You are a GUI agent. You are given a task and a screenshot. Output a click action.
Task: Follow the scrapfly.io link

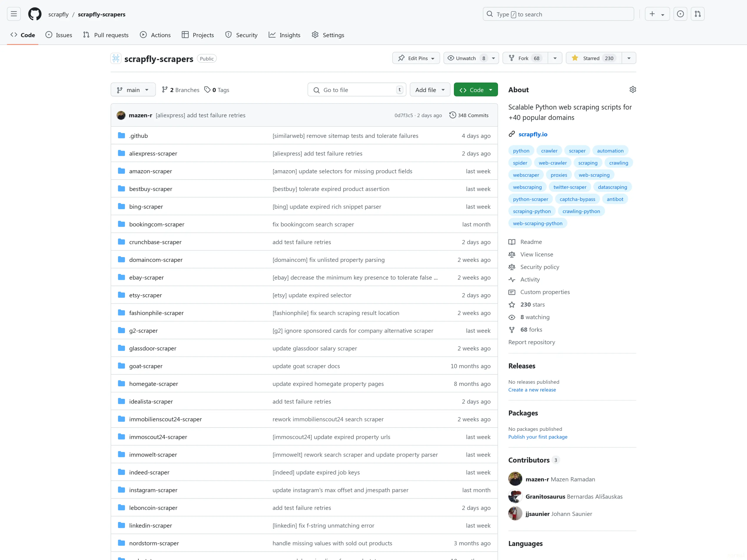point(533,134)
